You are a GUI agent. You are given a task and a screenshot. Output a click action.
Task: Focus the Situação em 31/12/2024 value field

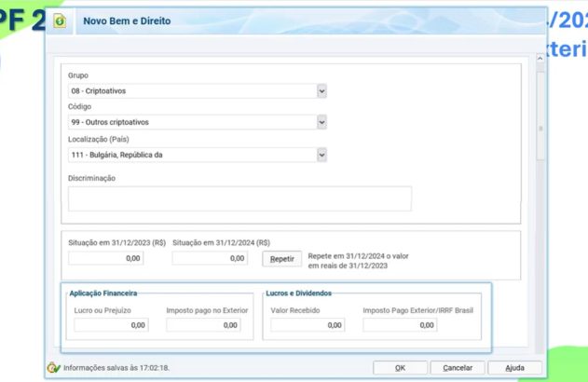tap(210, 258)
